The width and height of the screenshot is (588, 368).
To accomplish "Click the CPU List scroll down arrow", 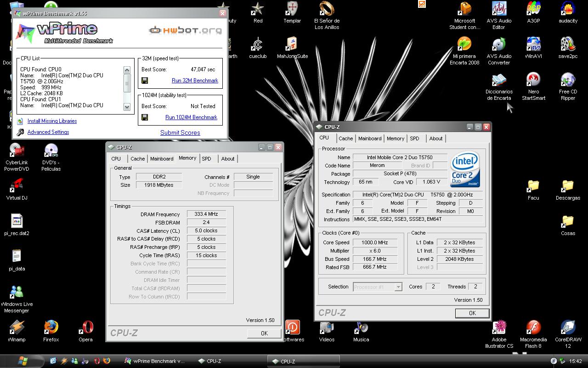I will [127, 107].
